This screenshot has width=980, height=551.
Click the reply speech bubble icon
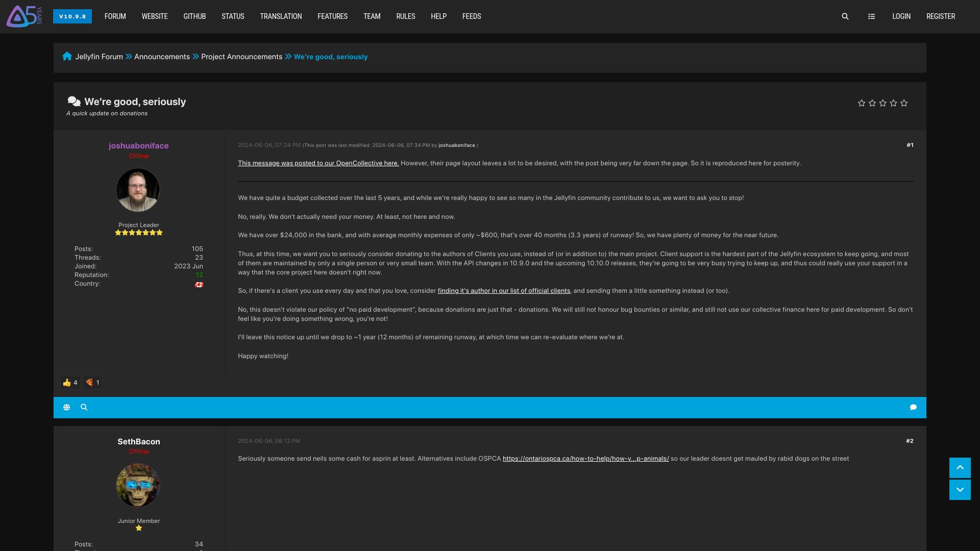tap(913, 407)
